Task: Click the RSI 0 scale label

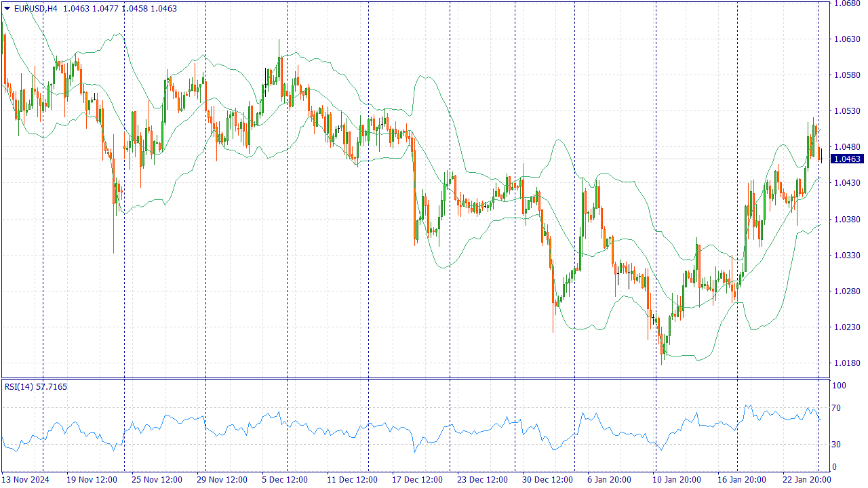Action: pyautogui.click(x=835, y=467)
